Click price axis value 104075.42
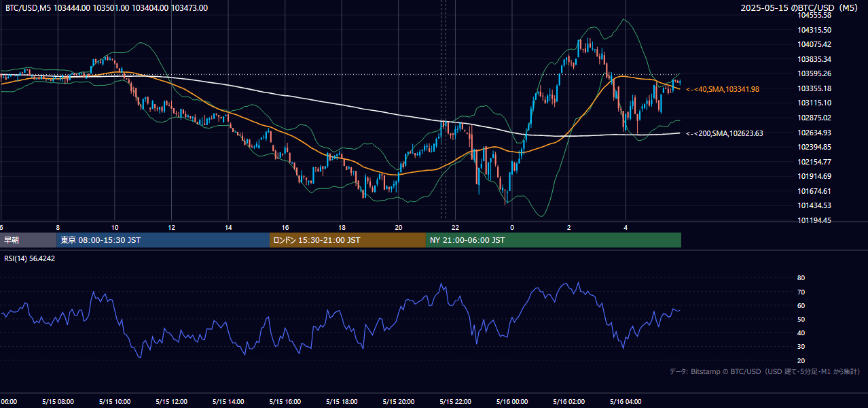Screen dimensions: 868x408 tap(814, 44)
